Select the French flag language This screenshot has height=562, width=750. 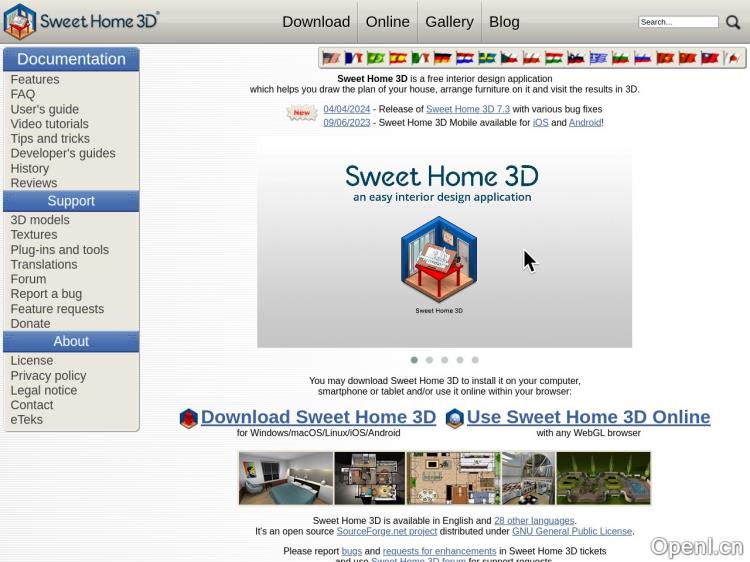(353, 58)
